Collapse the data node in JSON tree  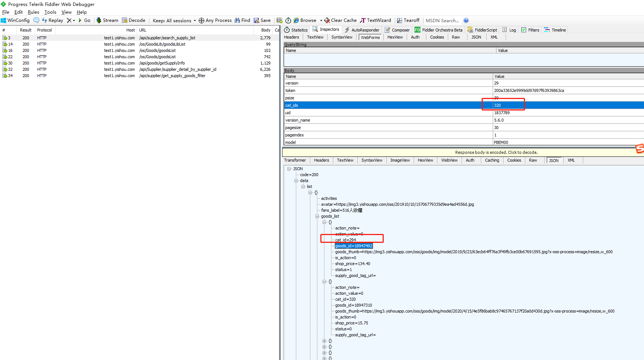[x=296, y=181]
